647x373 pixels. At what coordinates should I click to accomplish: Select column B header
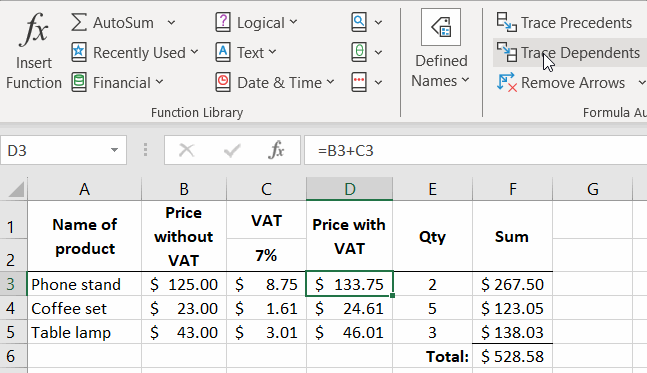[x=184, y=189]
